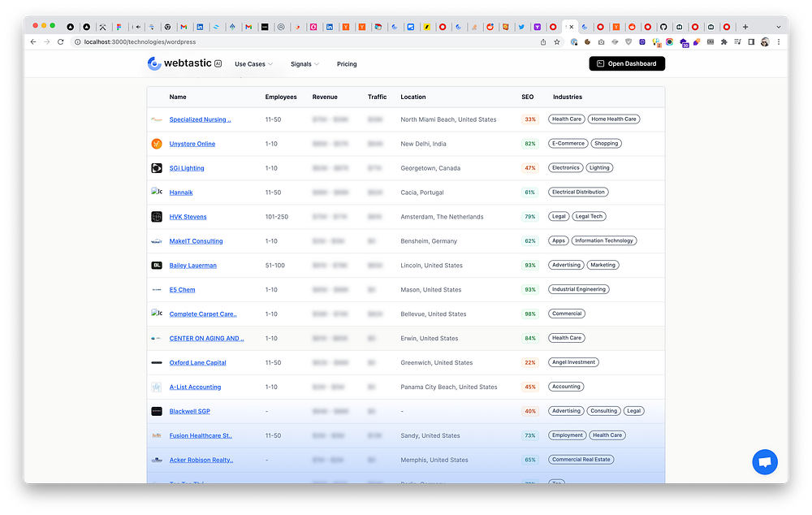Open the tab search chevron
The height and width of the screenshot is (515, 812).
pyautogui.click(x=779, y=27)
